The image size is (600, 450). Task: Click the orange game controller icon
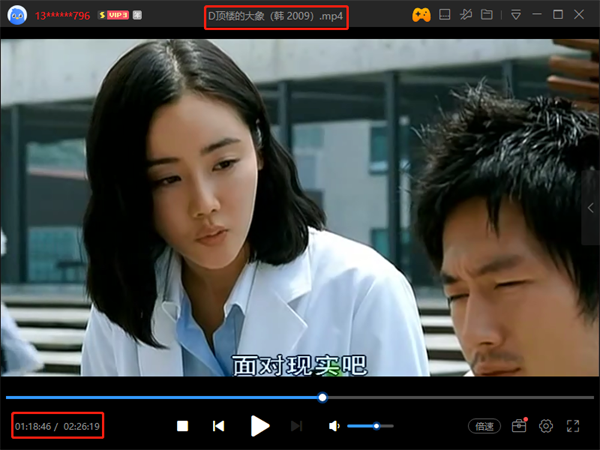click(x=421, y=15)
